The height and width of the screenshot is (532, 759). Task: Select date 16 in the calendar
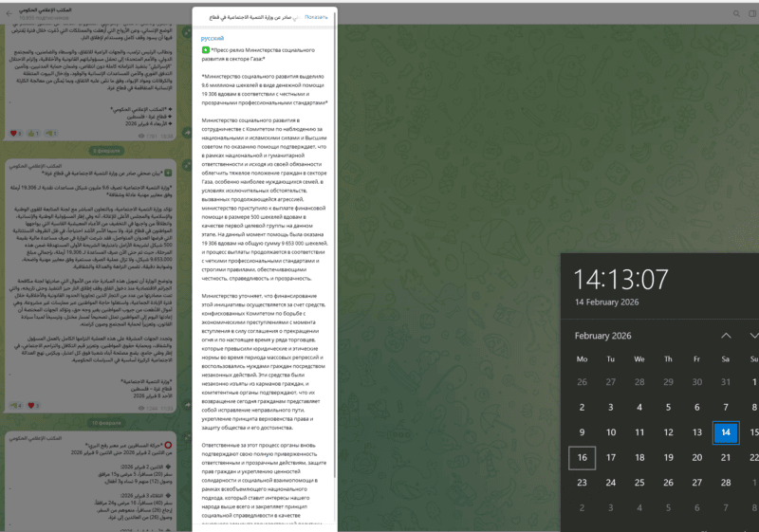(582, 458)
